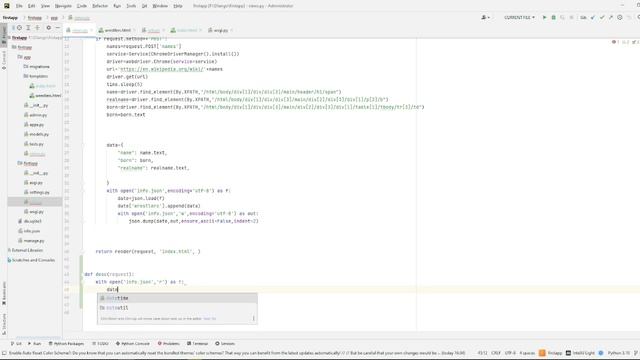
Task: Open the Git tool window at bottom
Action: click(x=16, y=344)
